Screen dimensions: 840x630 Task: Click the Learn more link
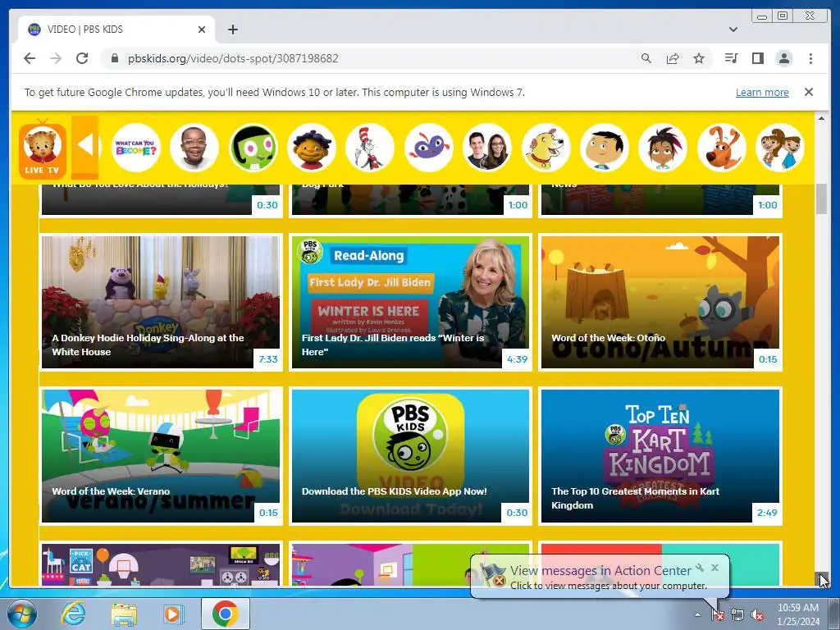click(762, 92)
